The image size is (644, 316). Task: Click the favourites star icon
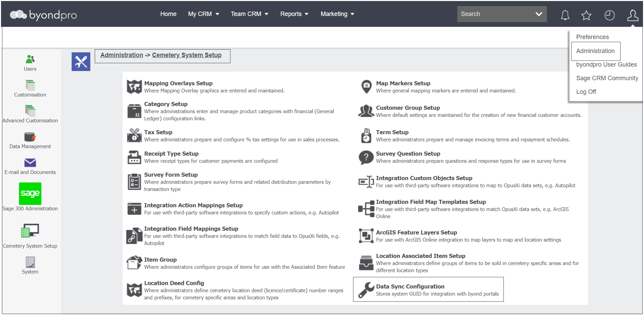[586, 15]
